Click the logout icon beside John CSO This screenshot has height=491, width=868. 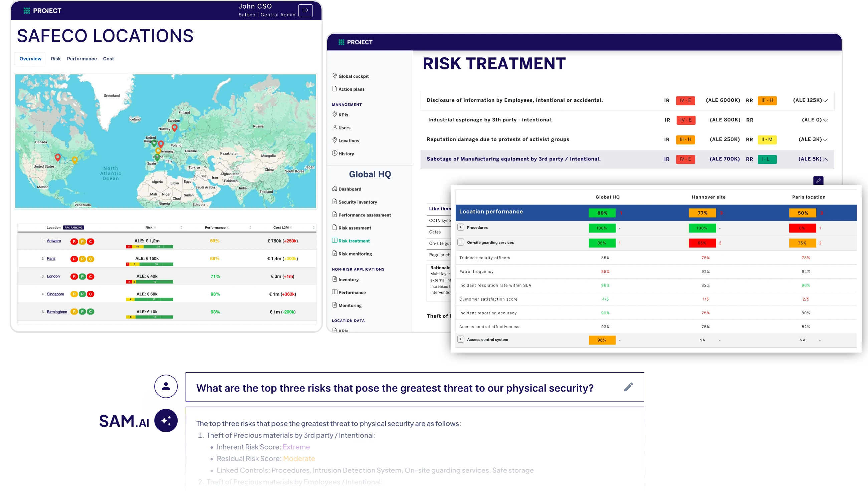[x=305, y=10]
